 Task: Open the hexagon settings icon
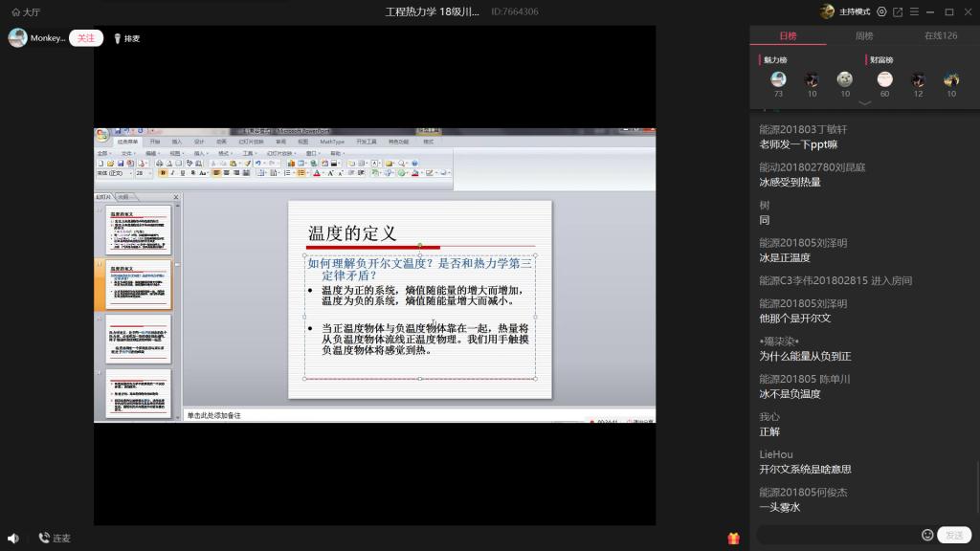(881, 11)
